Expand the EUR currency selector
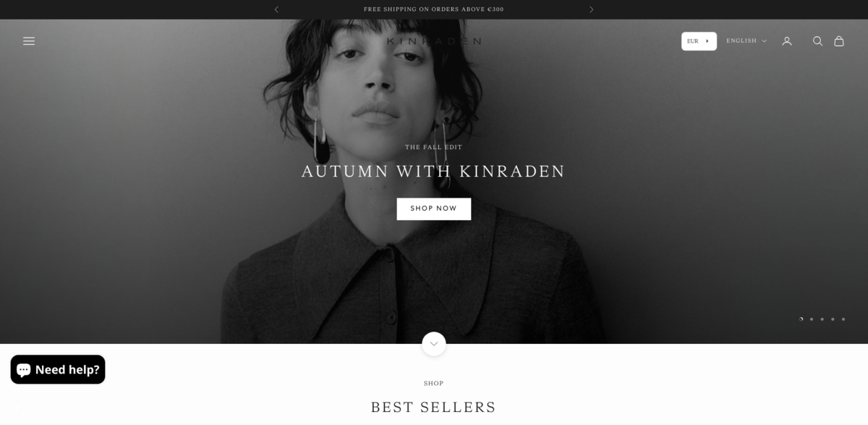The width and height of the screenshot is (868, 425). [699, 41]
